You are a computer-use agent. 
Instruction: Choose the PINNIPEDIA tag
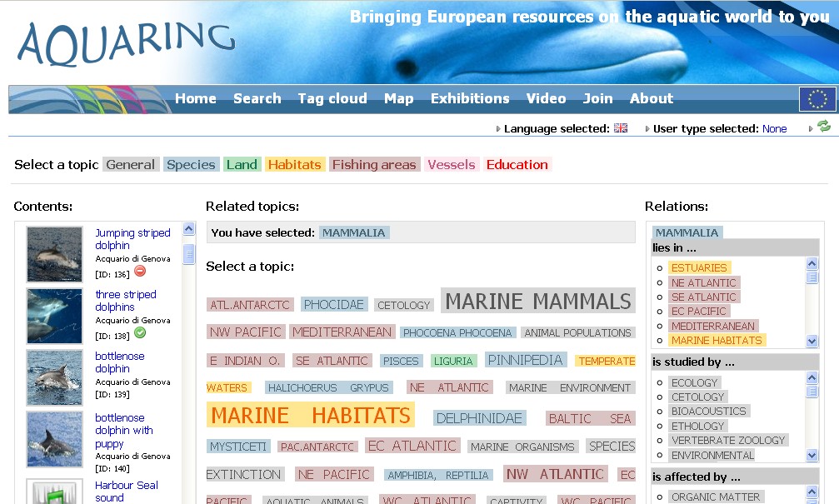(x=526, y=360)
